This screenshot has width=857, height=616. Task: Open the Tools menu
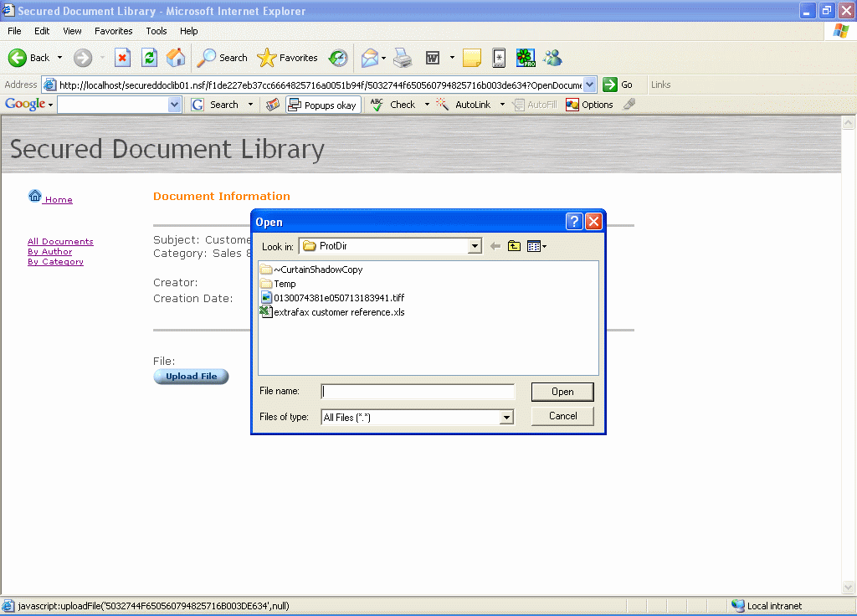(157, 31)
